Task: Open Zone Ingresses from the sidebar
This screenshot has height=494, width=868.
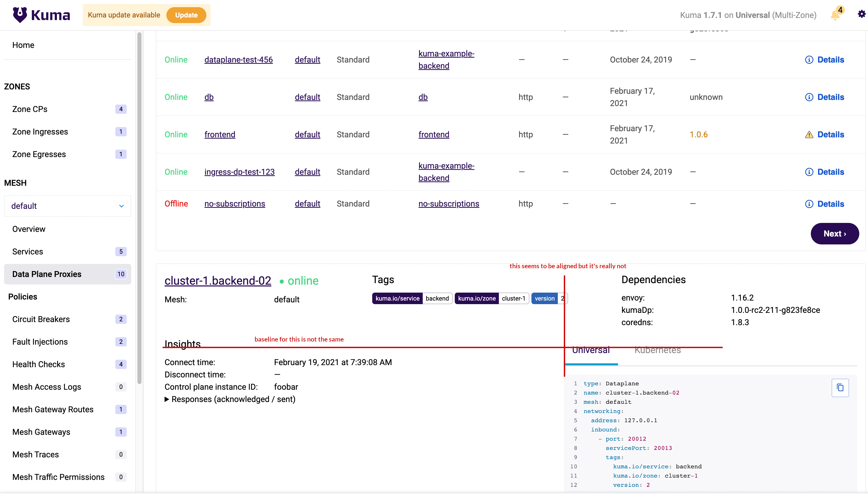Action: (x=40, y=132)
